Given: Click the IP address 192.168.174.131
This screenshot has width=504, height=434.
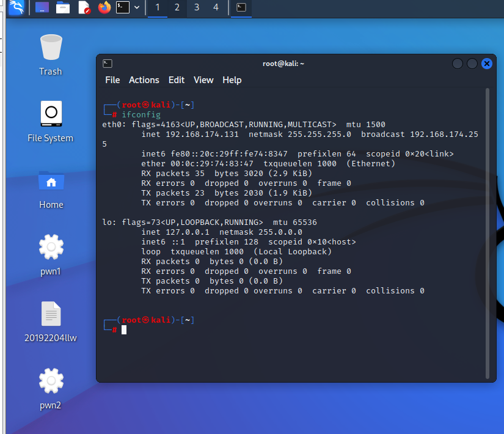Looking at the screenshot, I should point(202,134).
